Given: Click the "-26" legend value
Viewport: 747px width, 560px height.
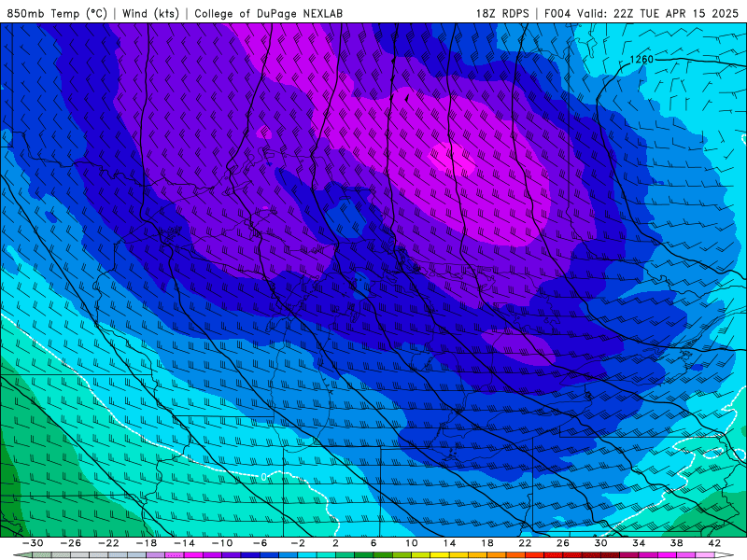Looking at the screenshot, I should click(71, 543).
